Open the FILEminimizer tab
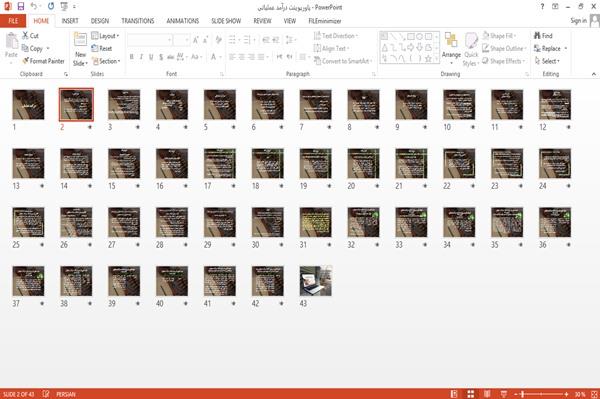600x399 pixels. click(325, 21)
